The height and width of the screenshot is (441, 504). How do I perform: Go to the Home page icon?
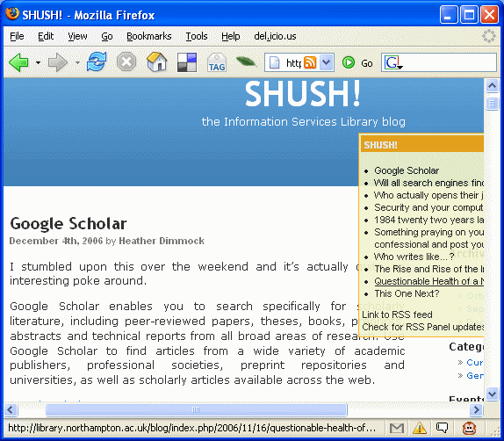pyautogui.click(x=157, y=61)
